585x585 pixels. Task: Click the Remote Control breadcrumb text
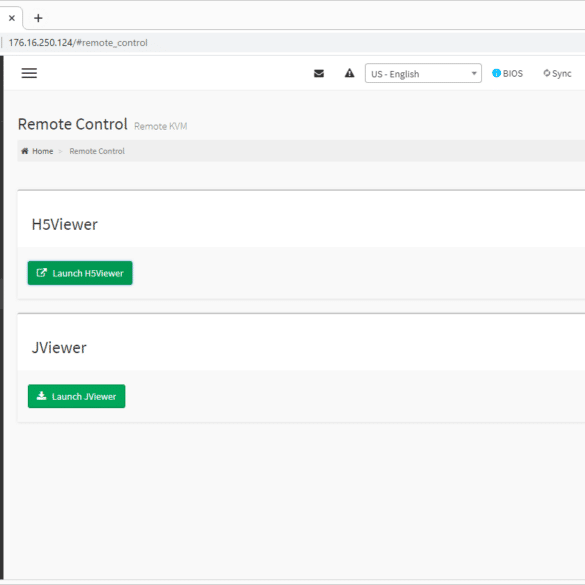pyautogui.click(x=97, y=151)
